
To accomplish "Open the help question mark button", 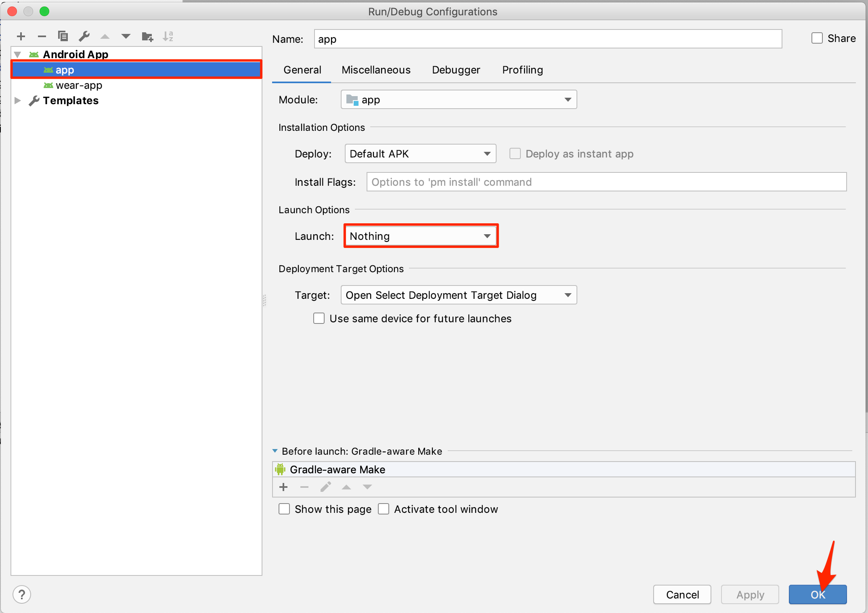I will pyautogui.click(x=22, y=594).
